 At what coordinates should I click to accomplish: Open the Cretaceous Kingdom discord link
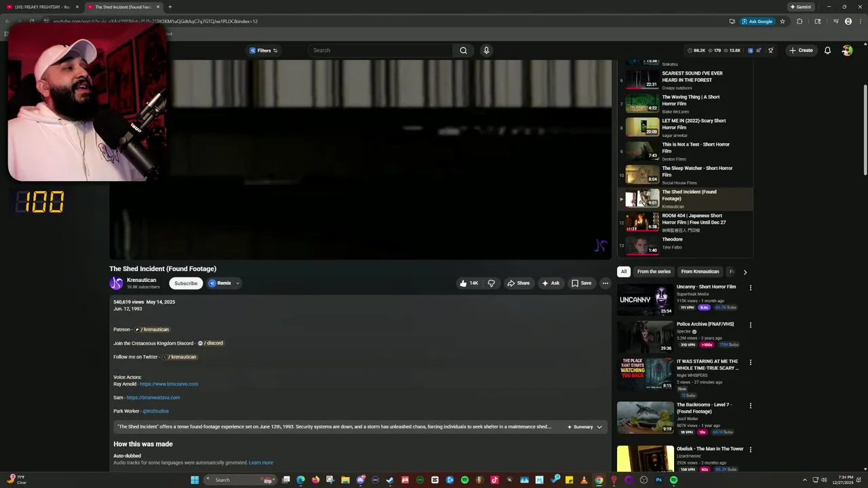point(210,344)
